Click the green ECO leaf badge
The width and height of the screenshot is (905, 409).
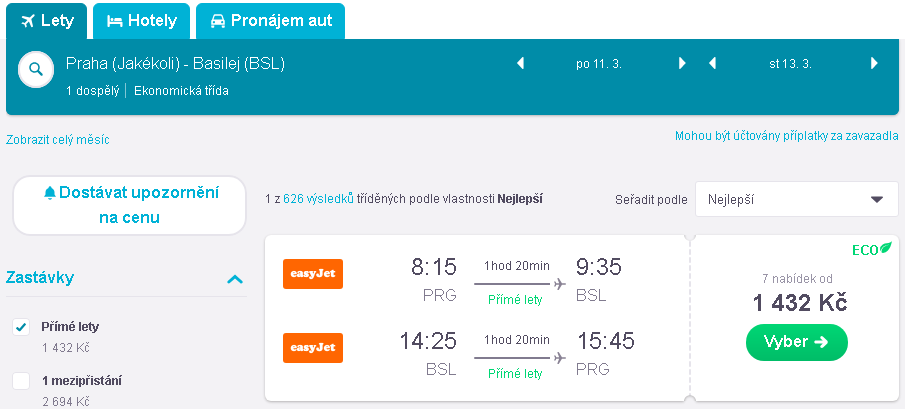[872, 249]
